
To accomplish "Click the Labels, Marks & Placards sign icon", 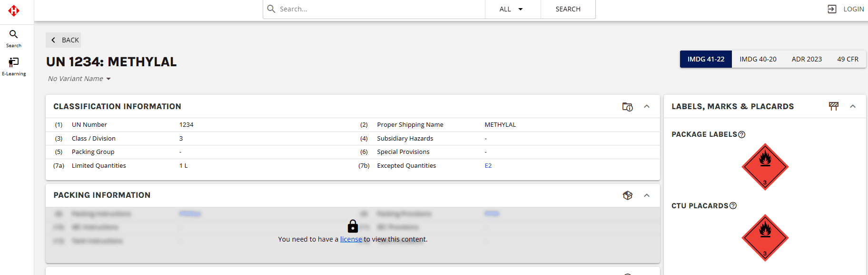I will (834, 106).
